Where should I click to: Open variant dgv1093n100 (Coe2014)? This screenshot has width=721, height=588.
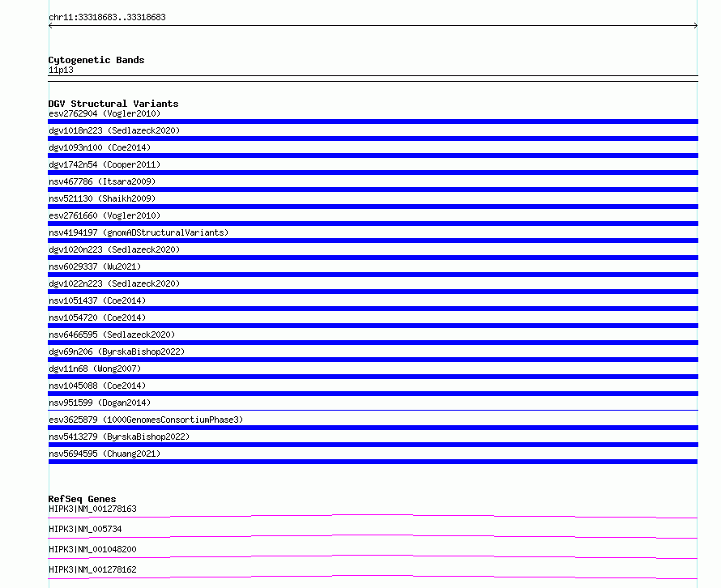(x=100, y=147)
